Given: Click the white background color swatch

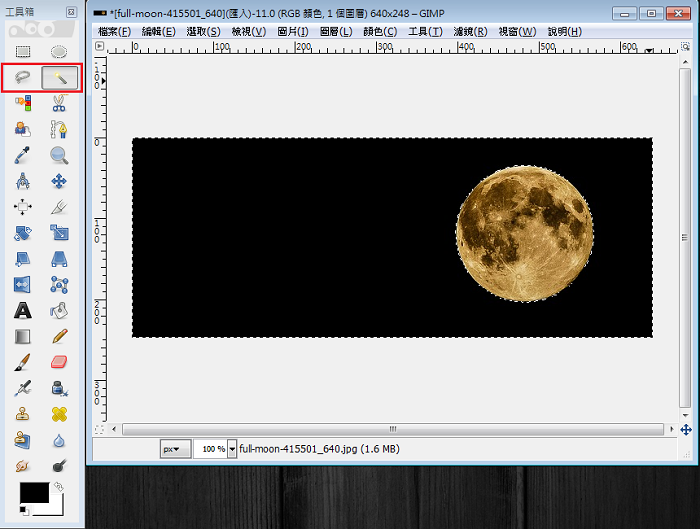Looking at the screenshot, I should pyautogui.click(x=56, y=508).
